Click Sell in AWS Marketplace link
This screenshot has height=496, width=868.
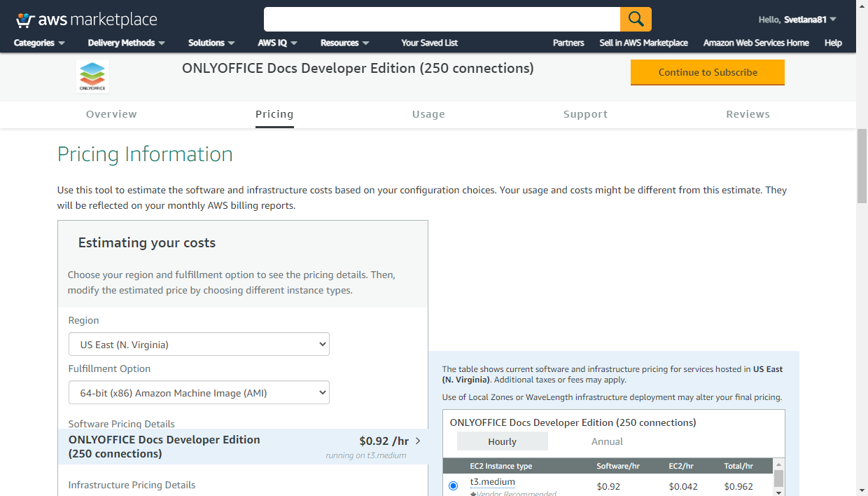643,43
